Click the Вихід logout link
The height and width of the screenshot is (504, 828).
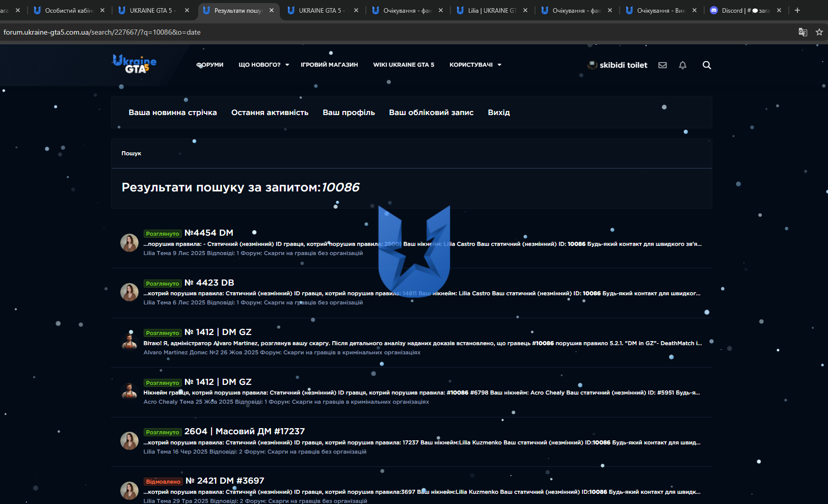click(x=499, y=113)
